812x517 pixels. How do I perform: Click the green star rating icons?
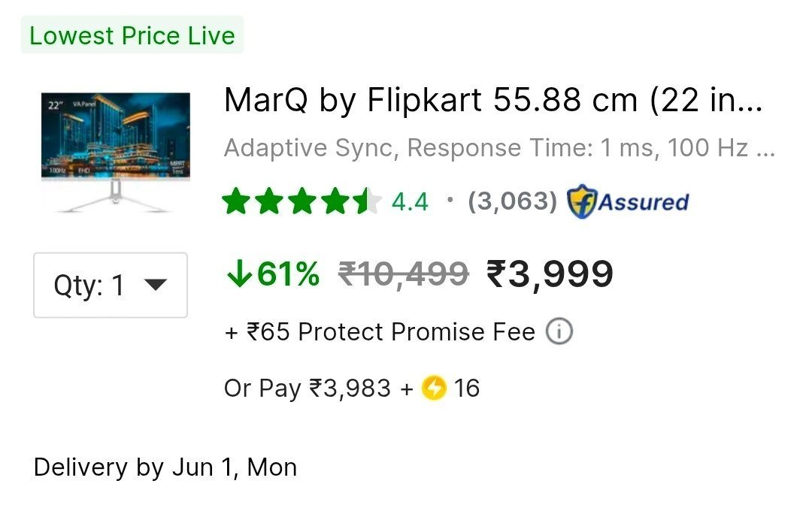302,201
